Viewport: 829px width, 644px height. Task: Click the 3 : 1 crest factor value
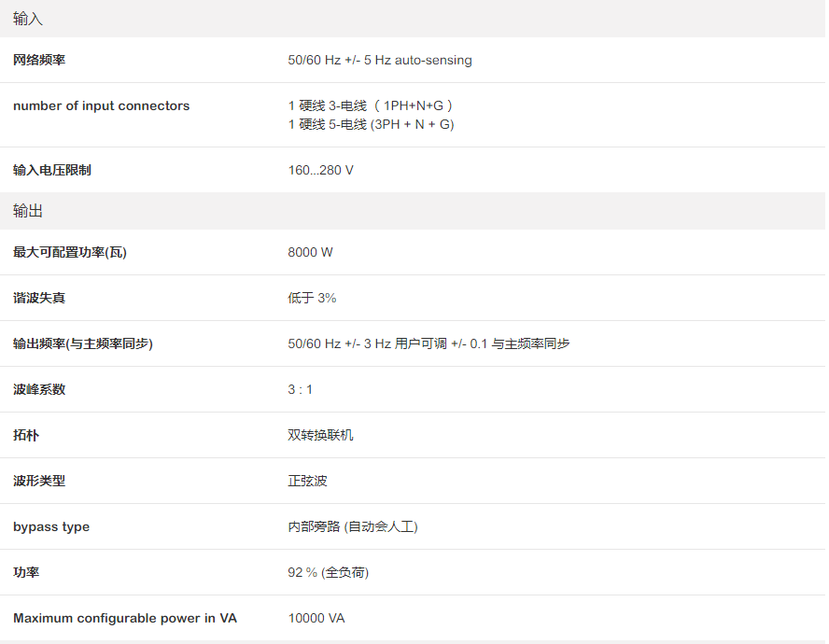[x=300, y=390]
